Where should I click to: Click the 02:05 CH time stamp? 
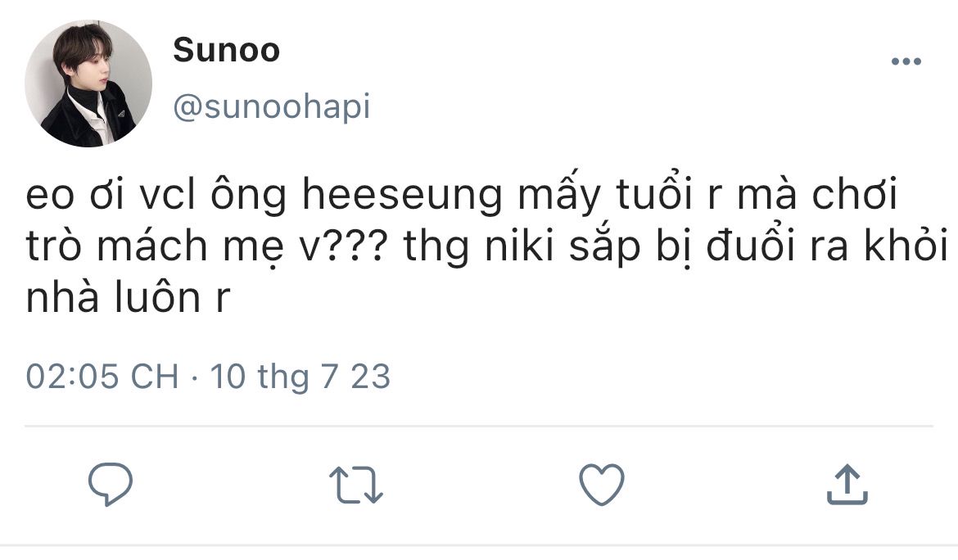(102, 376)
